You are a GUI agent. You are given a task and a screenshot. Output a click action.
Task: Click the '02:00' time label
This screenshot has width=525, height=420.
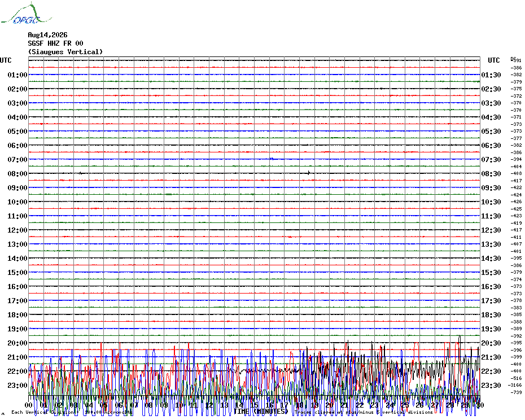17,89
